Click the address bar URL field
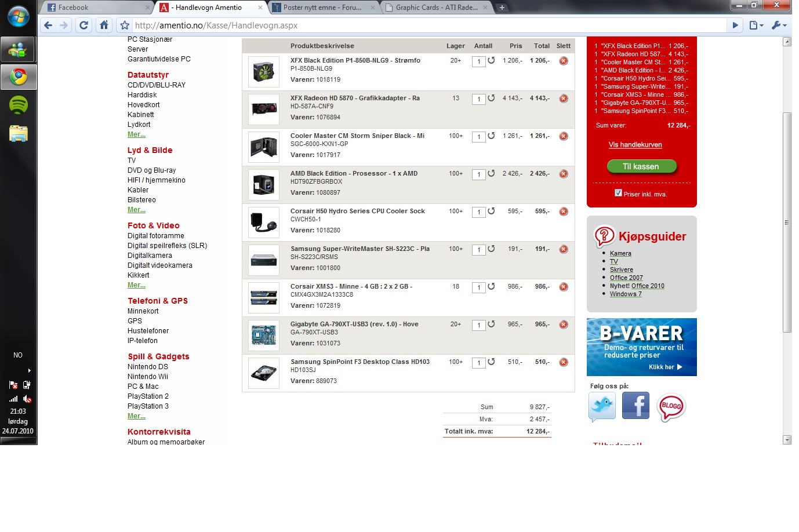The width and height of the screenshot is (799, 532). (429, 25)
